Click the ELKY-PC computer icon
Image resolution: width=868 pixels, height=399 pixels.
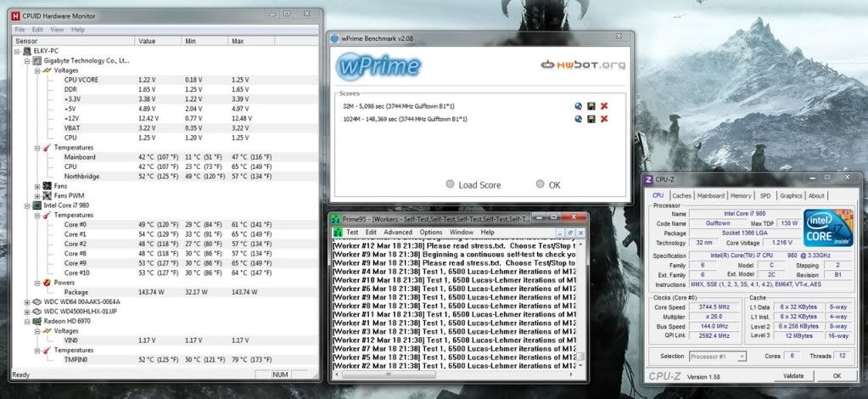coord(27,51)
